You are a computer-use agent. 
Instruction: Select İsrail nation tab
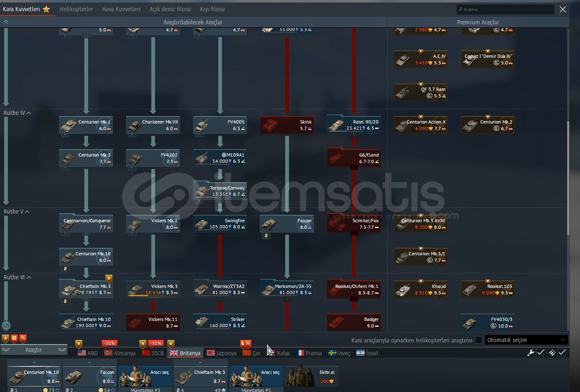[x=367, y=353]
